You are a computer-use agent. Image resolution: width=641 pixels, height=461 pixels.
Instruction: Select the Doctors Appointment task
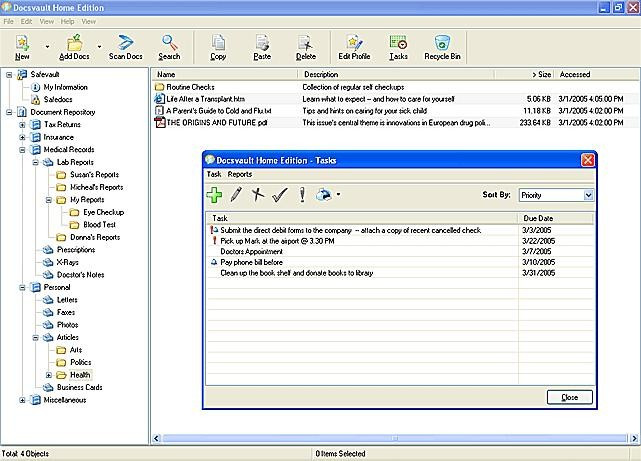click(x=251, y=251)
